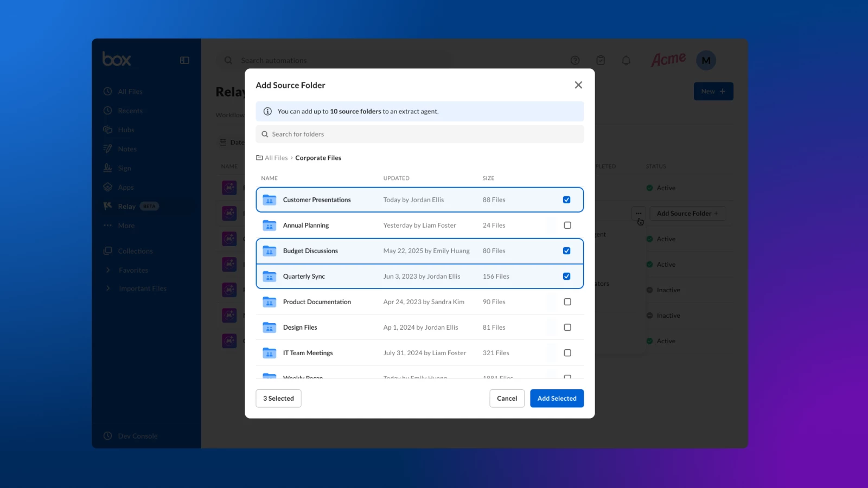Viewport: 868px width, 488px height.
Task: Check Annual Planning checkbox
Action: pyautogui.click(x=567, y=225)
